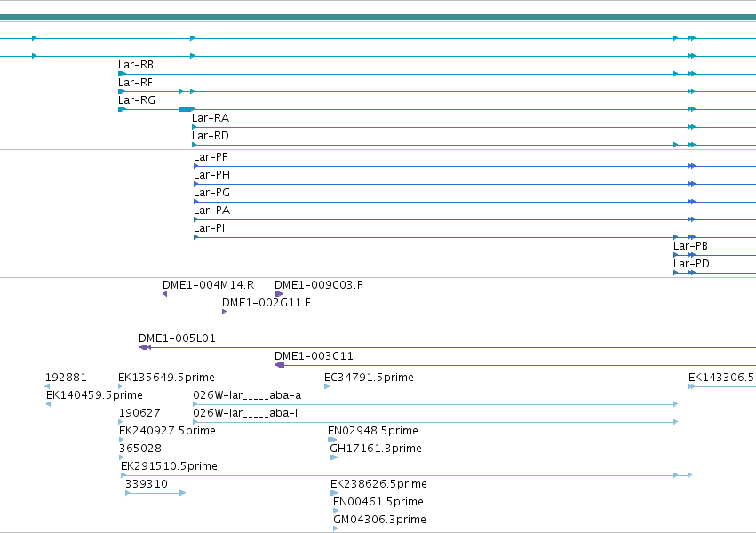Select the EK238626.5prime EST label

click(x=378, y=485)
